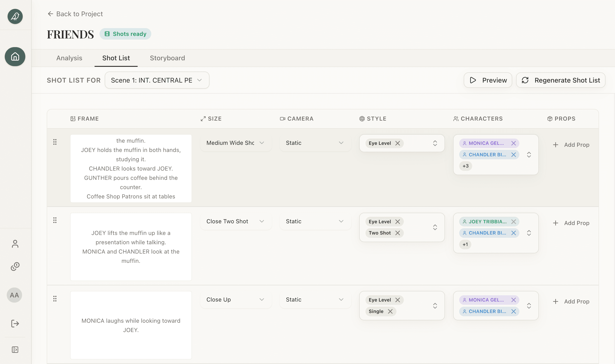Open the credits coin icon in sidebar
Image resolution: width=615 pixels, height=364 pixels.
tap(15, 267)
